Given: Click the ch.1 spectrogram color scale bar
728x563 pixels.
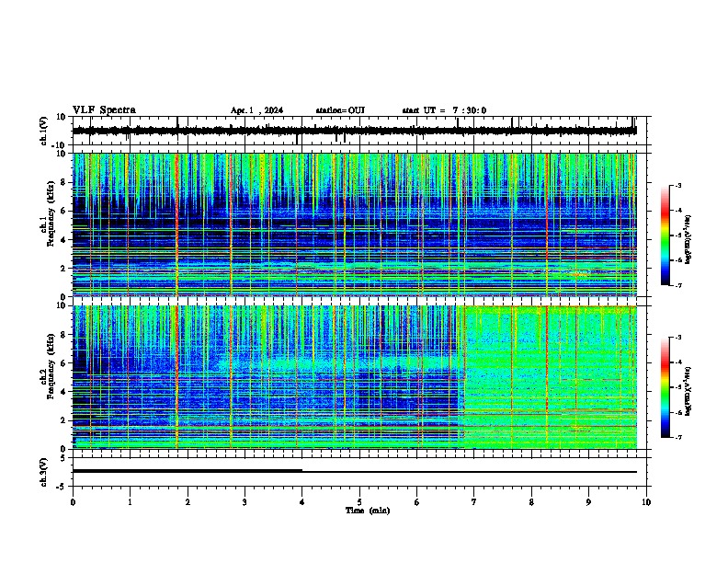Looking at the screenshot, I should coord(665,236).
